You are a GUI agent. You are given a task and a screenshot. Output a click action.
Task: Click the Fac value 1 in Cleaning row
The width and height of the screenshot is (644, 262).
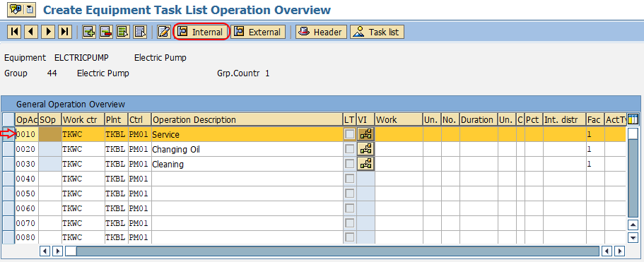[x=595, y=164]
